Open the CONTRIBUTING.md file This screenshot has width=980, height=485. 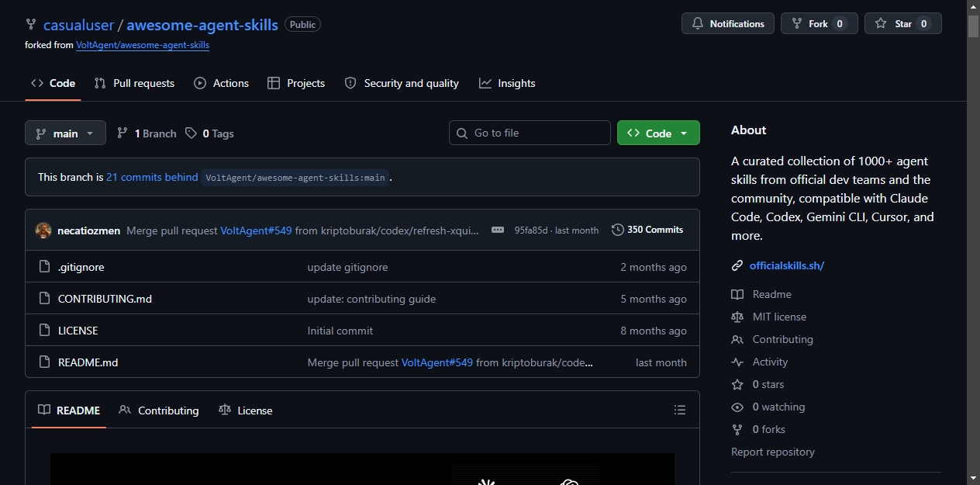105,299
